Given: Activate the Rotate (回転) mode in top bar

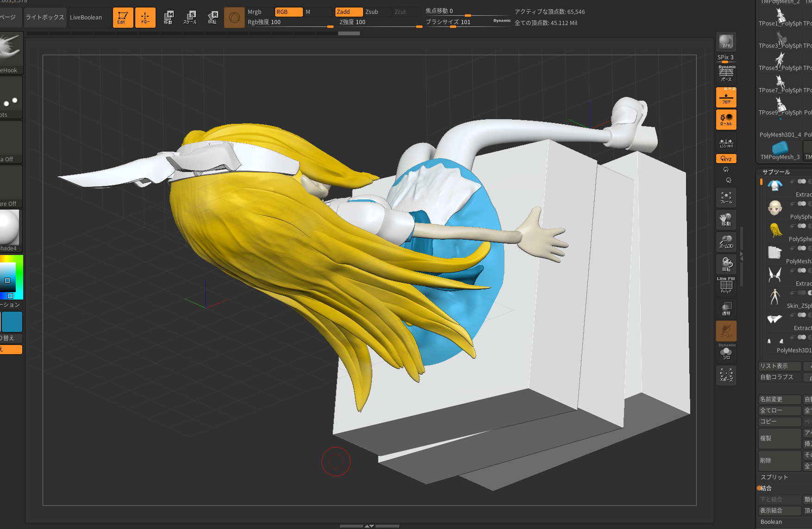Looking at the screenshot, I should [x=212, y=18].
